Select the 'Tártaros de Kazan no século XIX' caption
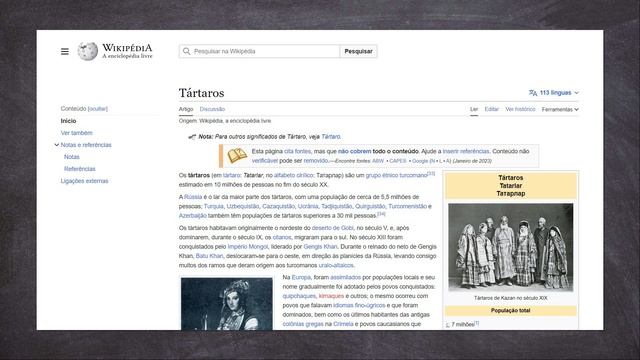 pos(511,298)
